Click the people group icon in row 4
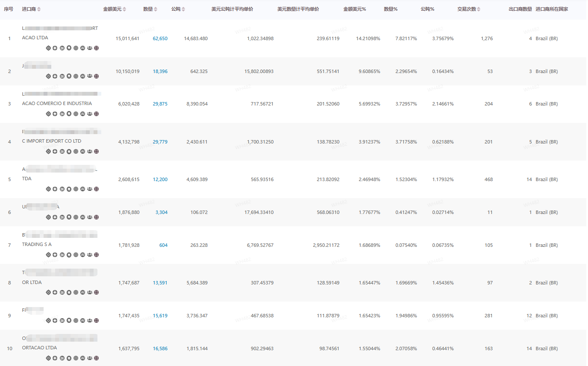The width and height of the screenshot is (588, 366). pyautogui.click(x=89, y=151)
